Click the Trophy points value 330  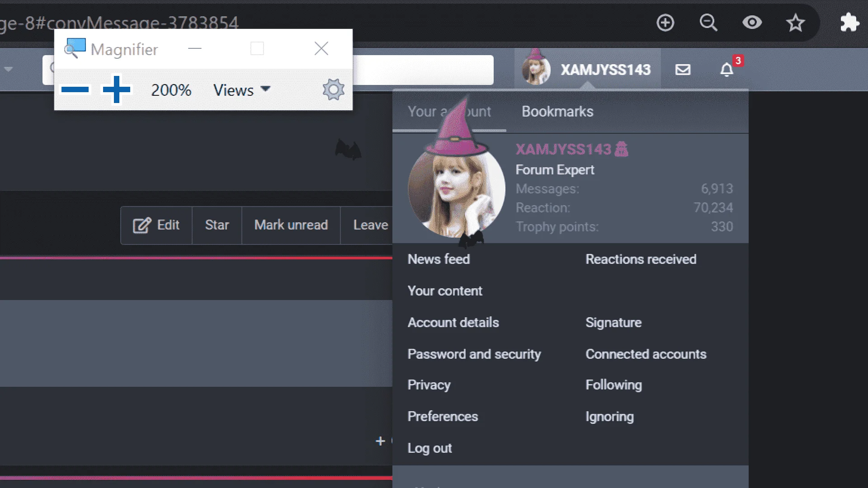[x=722, y=227]
